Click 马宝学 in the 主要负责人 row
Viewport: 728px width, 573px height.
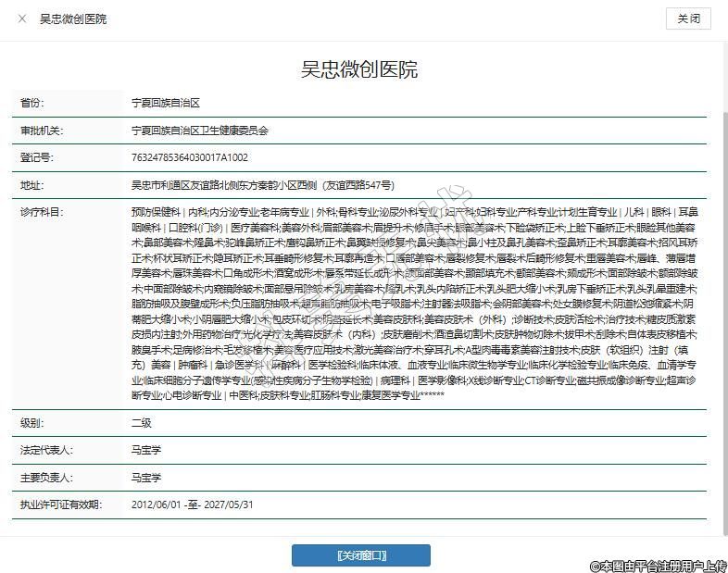click(146, 478)
